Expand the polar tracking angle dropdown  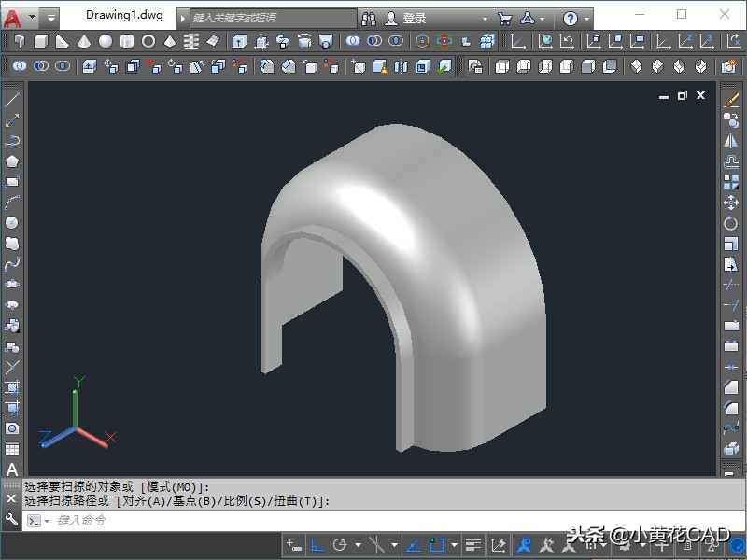tap(359, 545)
